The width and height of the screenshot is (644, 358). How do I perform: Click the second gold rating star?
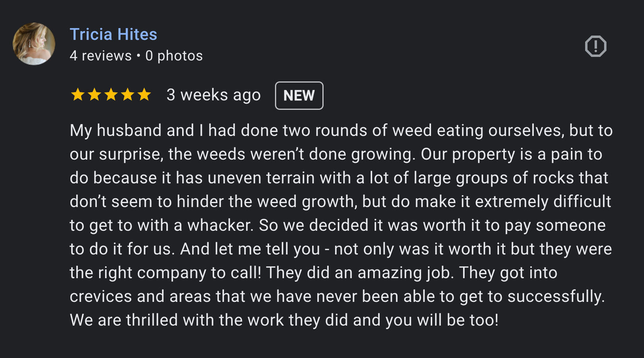(x=94, y=95)
